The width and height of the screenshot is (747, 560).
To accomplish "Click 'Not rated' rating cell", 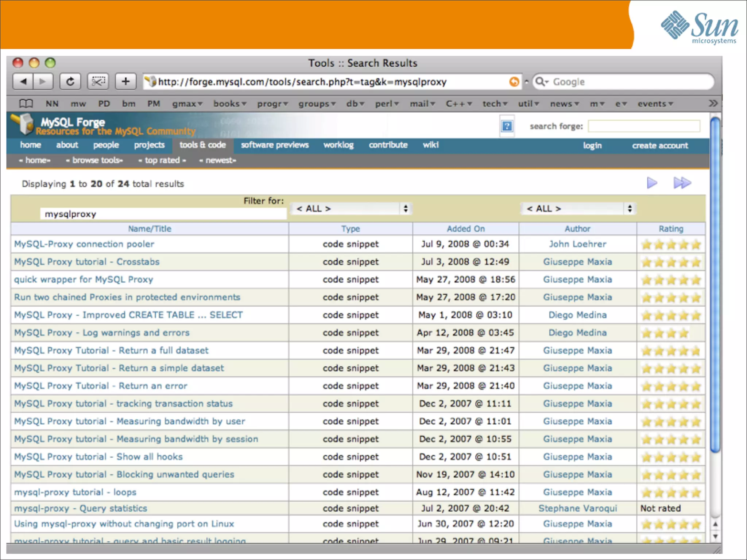I will [x=661, y=508].
